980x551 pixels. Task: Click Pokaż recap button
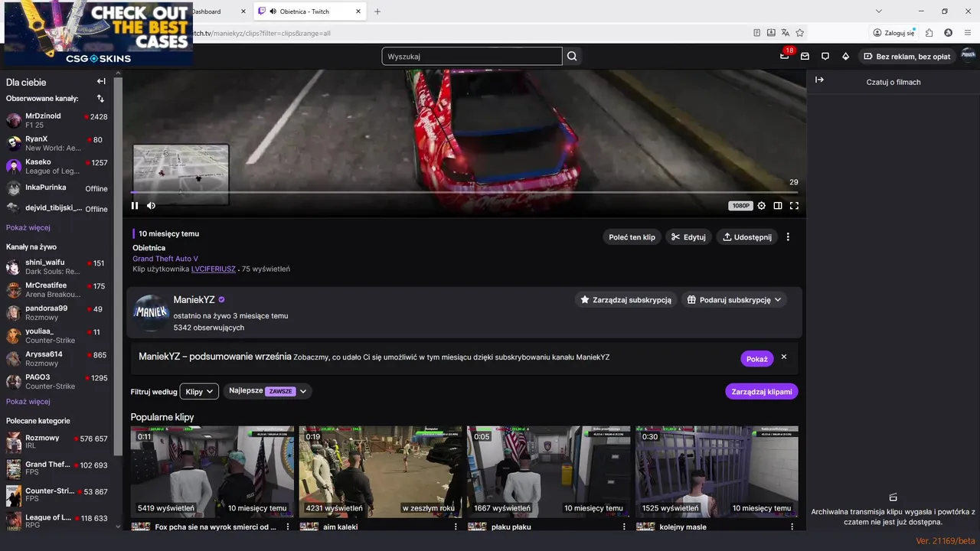click(x=756, y=359)
